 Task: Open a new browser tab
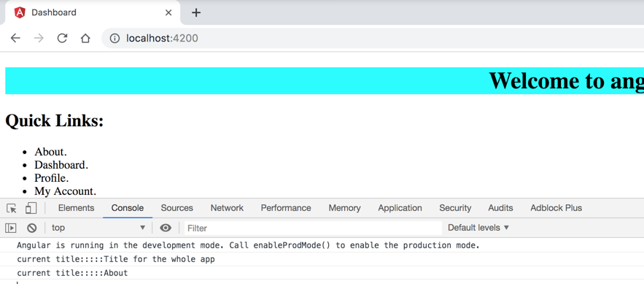tap(196, 12)
